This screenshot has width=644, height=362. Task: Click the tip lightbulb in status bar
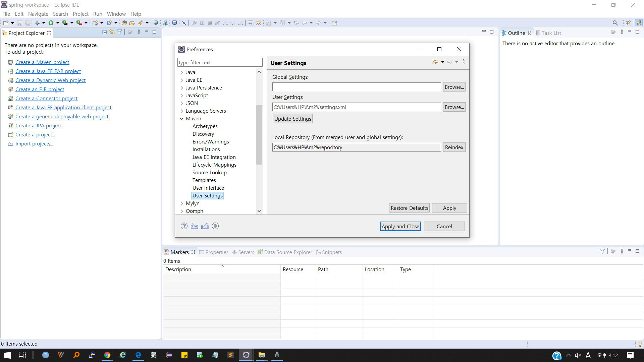coord(640,344)
